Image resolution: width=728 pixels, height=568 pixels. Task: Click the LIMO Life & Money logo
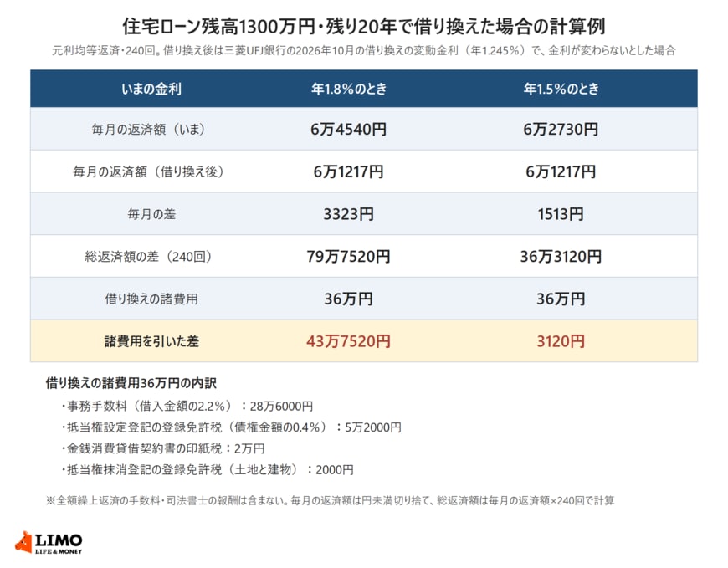tap(49, 543)
